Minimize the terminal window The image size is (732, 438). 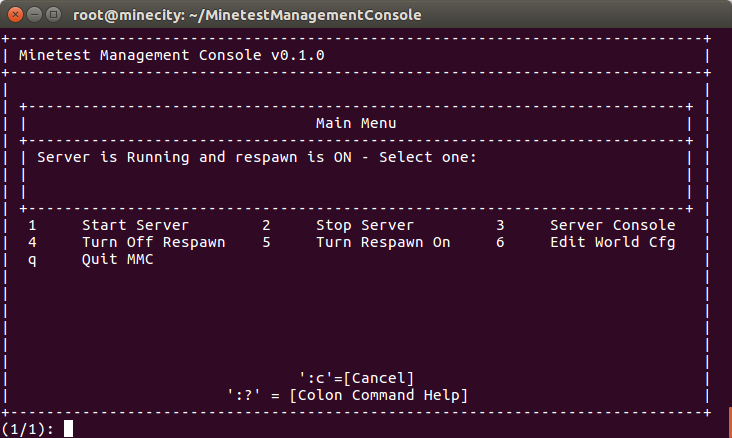coord(35,15)
